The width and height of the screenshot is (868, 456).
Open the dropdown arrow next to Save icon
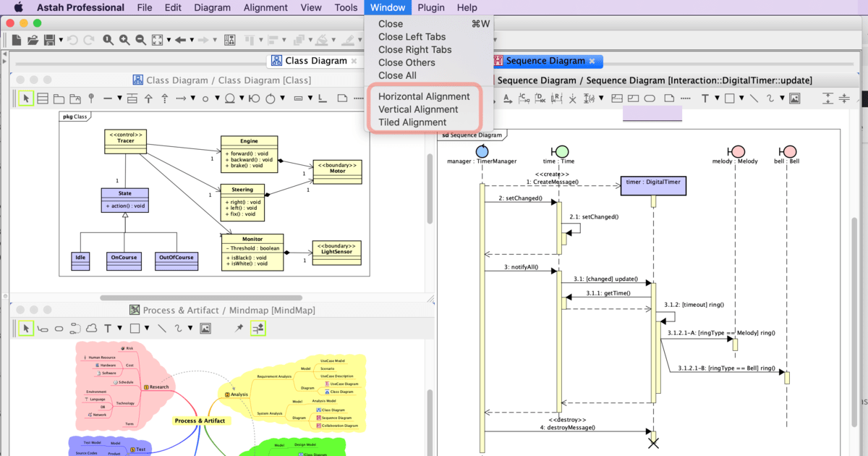point(61,40)
